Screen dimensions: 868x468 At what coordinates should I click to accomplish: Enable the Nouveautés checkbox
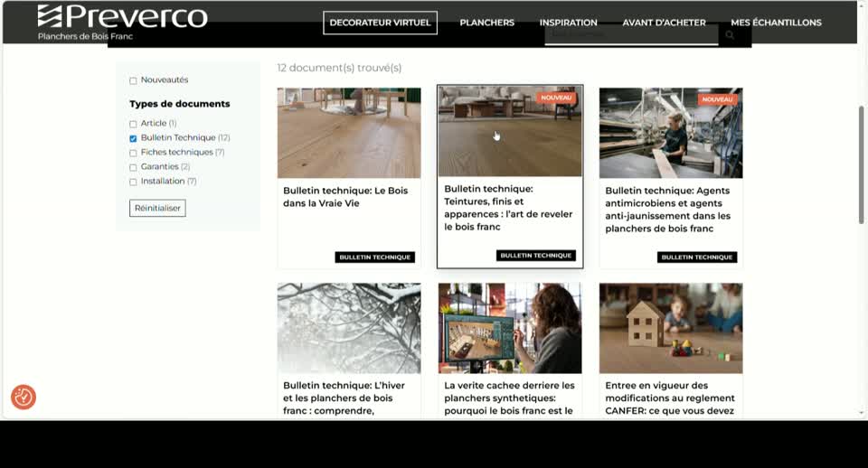pos(133,80)
